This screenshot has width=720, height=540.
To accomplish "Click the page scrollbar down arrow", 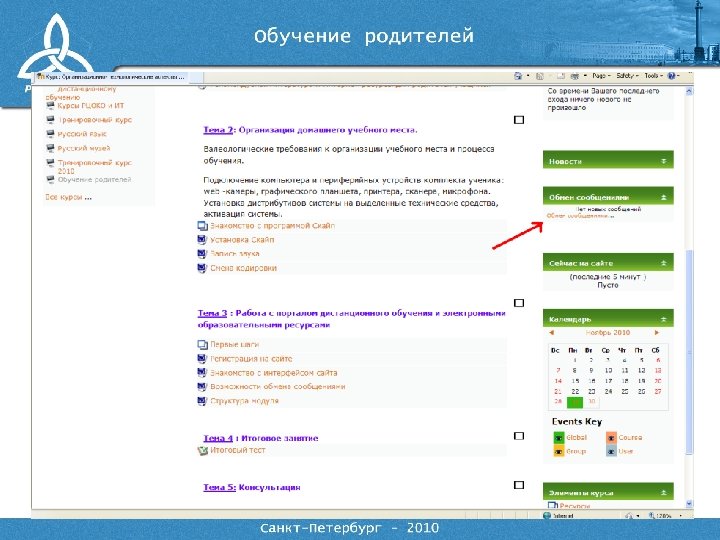I will pos(689,504).
